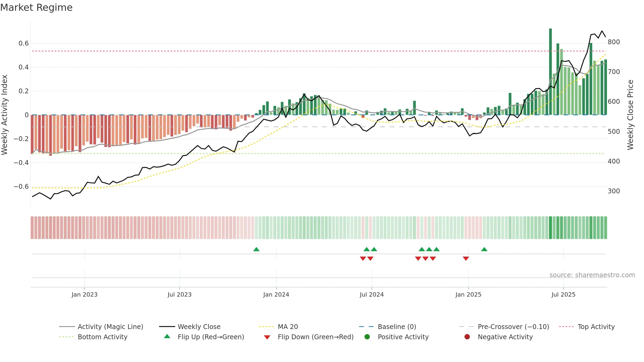Click the 300 price tick label
Screen dimensions: 644x362
pyautogui.click(x=614, y=191)
